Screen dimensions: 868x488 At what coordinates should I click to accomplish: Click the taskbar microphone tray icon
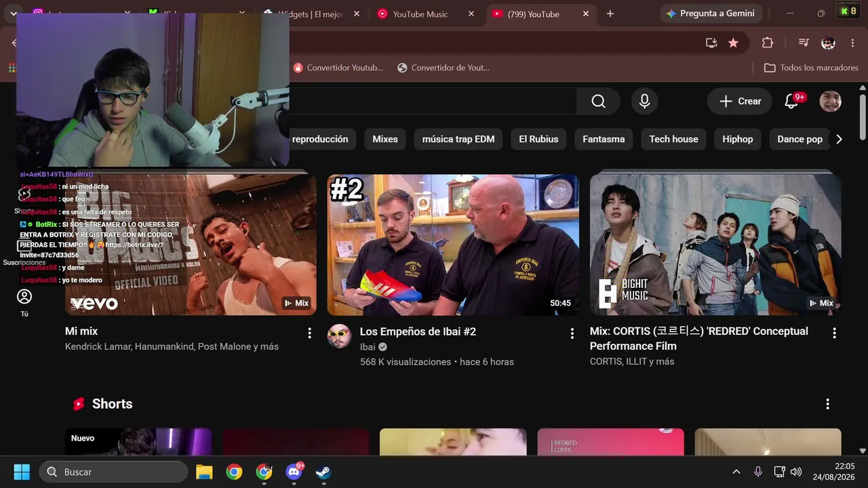point(758,472)
